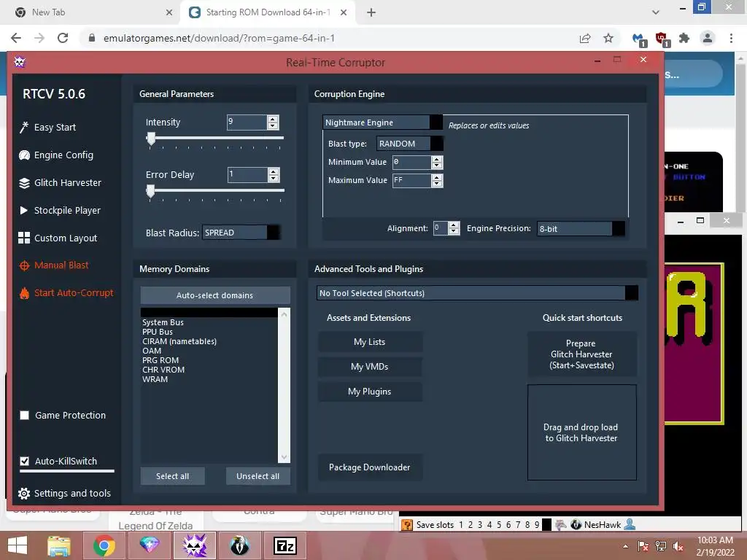Select WRAM memory domain
This screenshot has height=560, width=747.
tap(155, 379)
